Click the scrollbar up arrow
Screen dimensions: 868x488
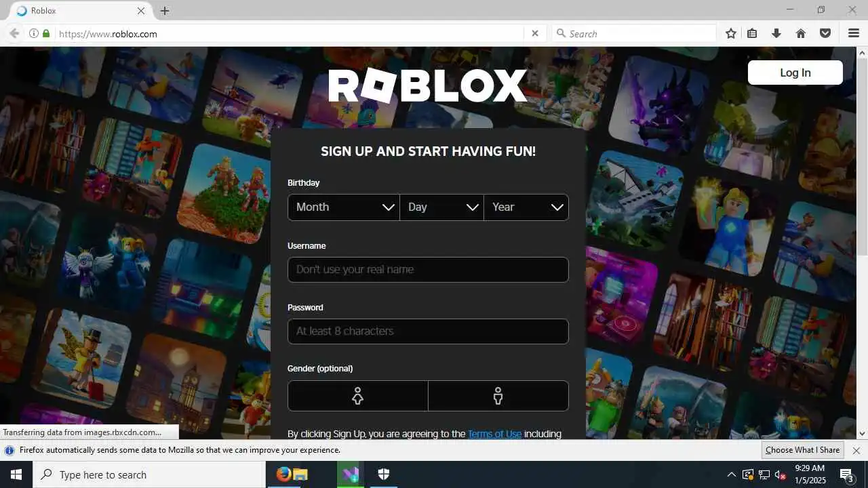pos(863,52)
